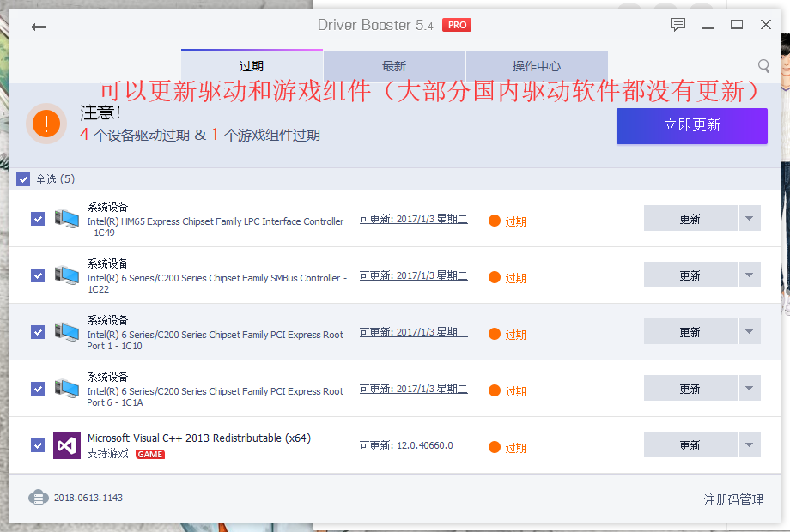Click the search magnifier icon
This screenshot has height=532, width=790.
tap(763, 66)
